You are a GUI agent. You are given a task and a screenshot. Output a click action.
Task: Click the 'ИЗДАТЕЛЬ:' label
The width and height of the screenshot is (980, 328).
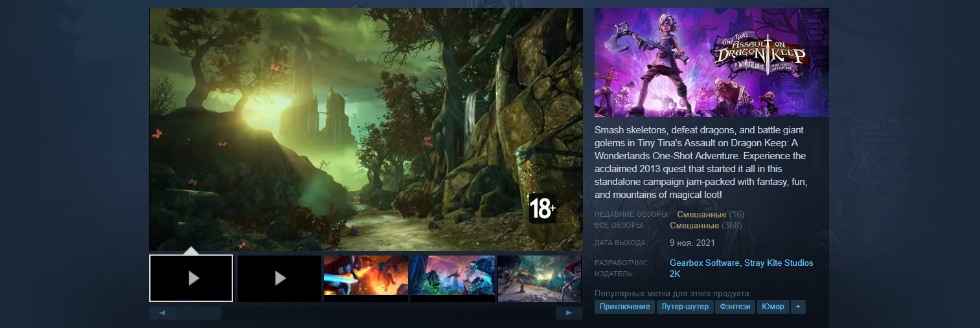pos(615,274)
